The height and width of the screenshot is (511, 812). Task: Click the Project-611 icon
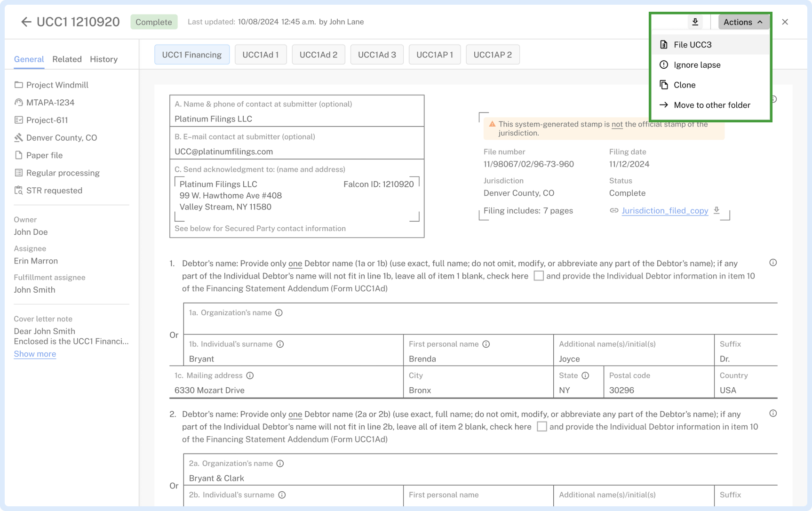click(18, 120)
